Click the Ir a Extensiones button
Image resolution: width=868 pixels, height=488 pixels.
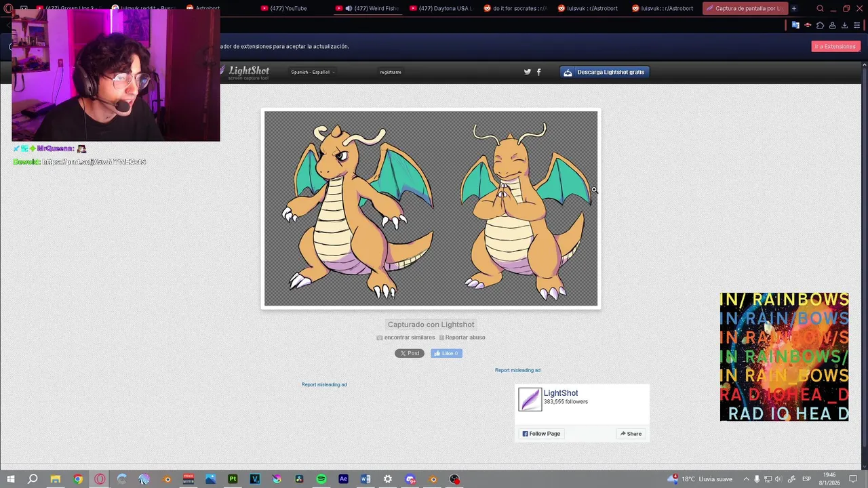click(x=835, y=46)
